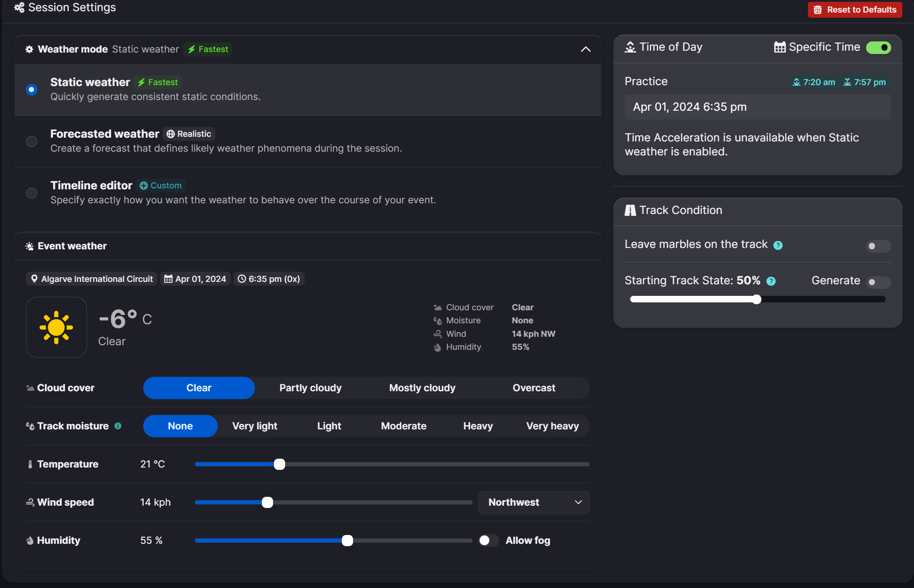Screen dimensions: 914x588
Task: Click Starting Track State help icon
Action: coord(771,281)
